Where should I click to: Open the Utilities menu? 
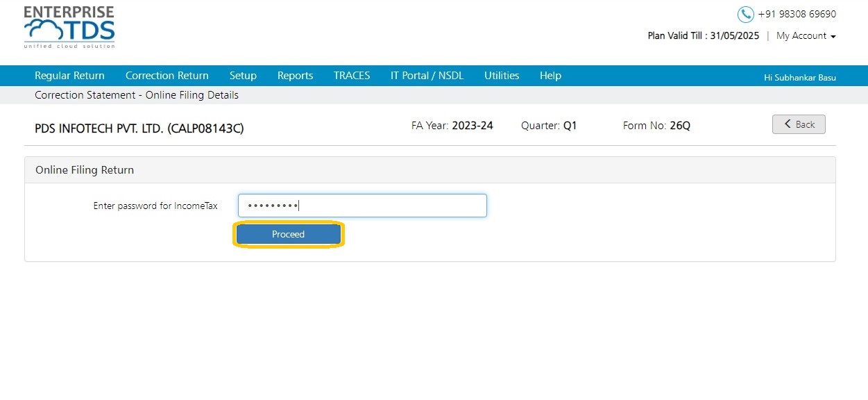pyautogui.click(x=502, y=76)
